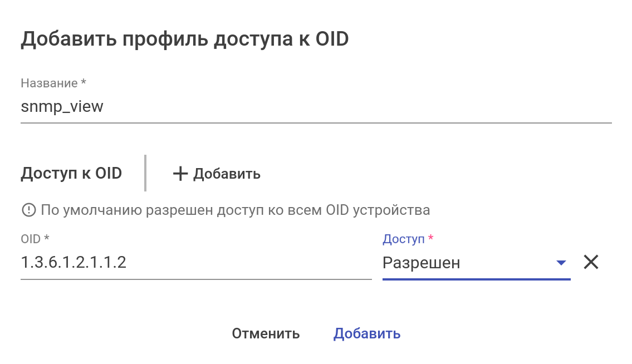The height and width of the screenshot is (364, 632).
Task: Click the info exclamation circle icon
Action: [x=28, y=210]
